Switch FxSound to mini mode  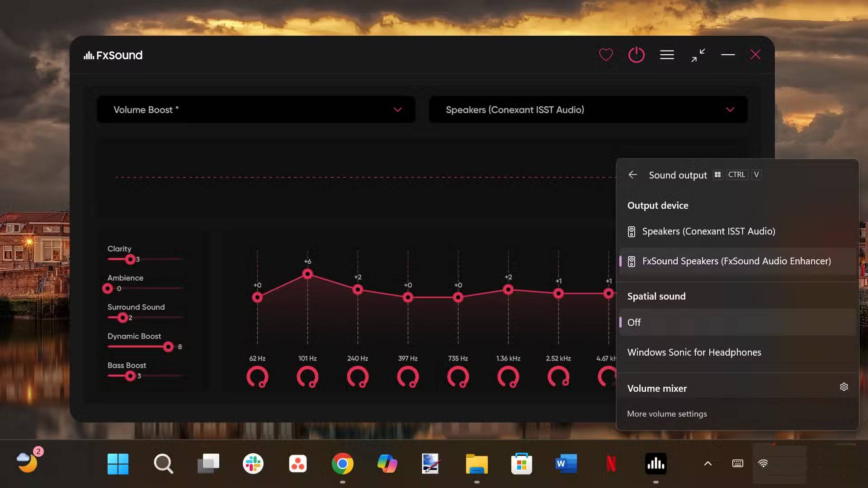(x=698, y=55)
